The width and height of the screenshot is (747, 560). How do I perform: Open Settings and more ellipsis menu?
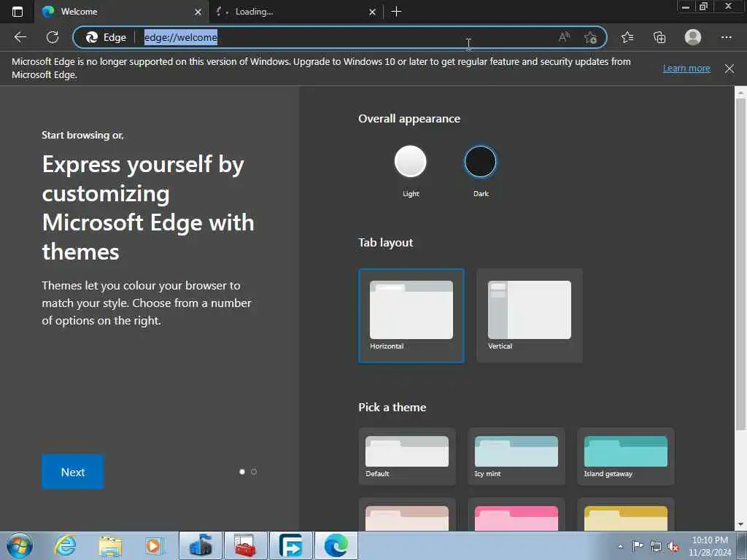tap(726, 37)
